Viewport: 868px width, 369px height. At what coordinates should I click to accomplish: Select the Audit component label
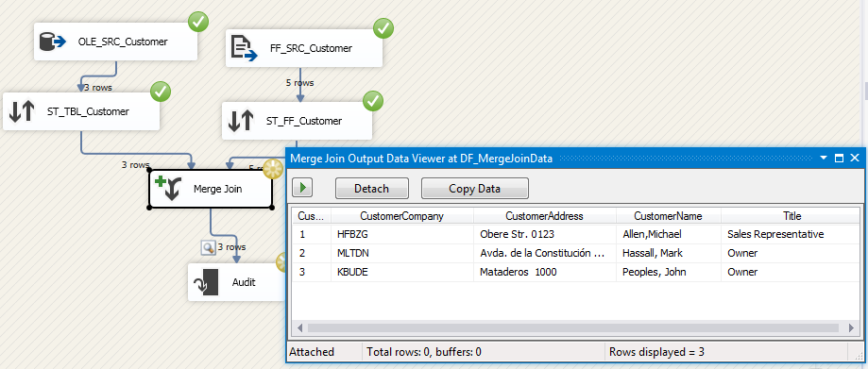click(244, 282)
